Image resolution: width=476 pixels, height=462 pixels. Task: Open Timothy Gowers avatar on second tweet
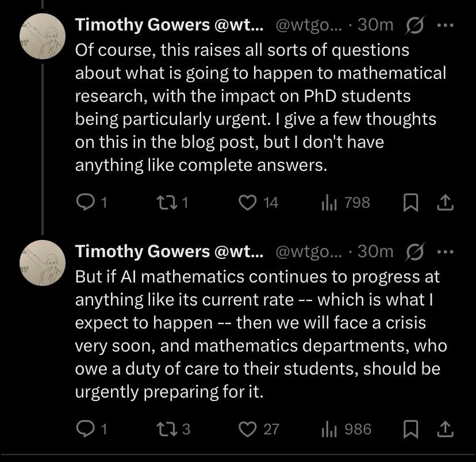(43, 263)
